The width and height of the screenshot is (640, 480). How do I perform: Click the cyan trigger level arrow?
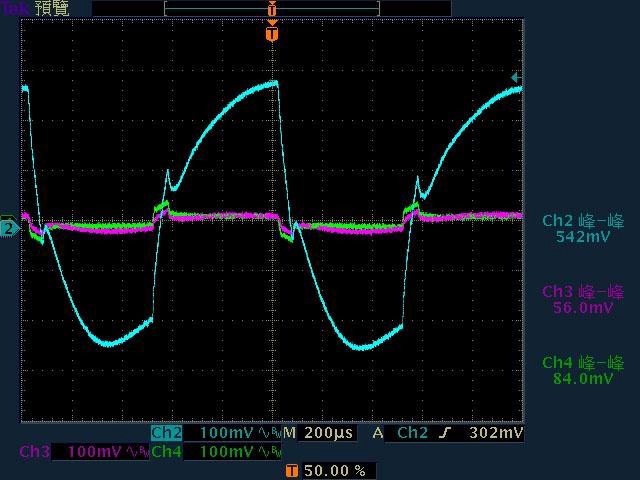pos(516,77)
